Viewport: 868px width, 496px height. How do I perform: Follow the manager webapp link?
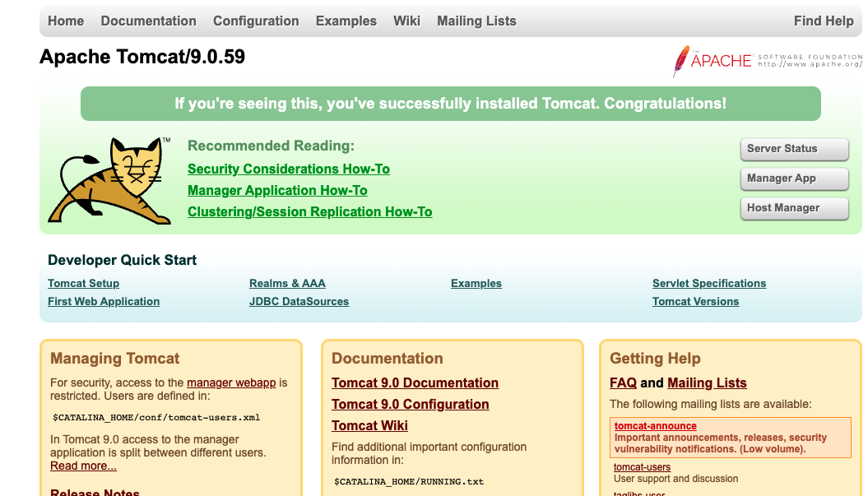(231, 382)
